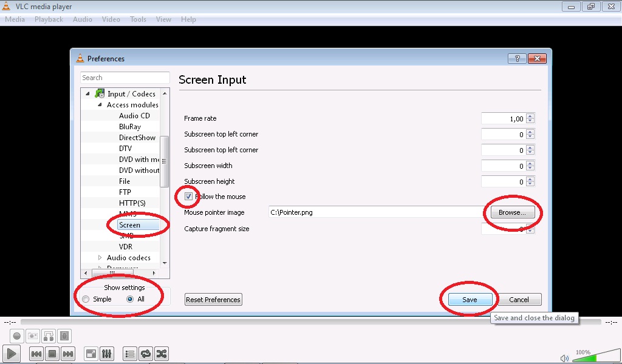Viewport: 622px width, 364px height.
Task: Decrease the Subscreen height with the down arrow
Action: [x=530, y=184]
